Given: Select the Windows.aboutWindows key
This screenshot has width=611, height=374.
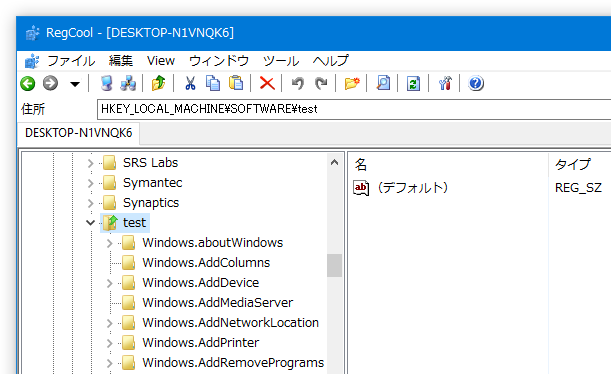Looking at the screenshot, I should [213, 243].
